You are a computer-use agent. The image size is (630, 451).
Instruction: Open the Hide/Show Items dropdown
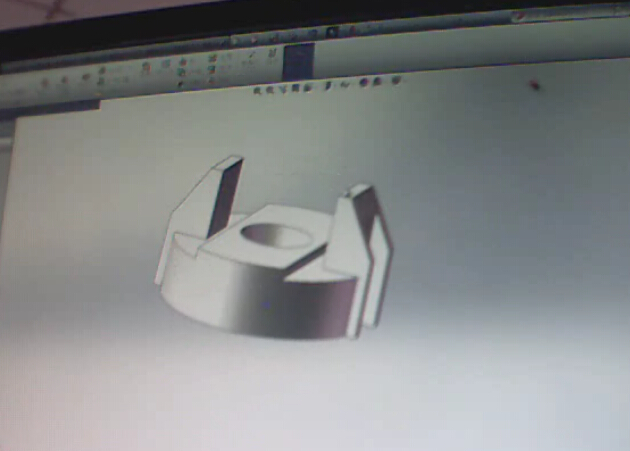click(x=343, y=86)
